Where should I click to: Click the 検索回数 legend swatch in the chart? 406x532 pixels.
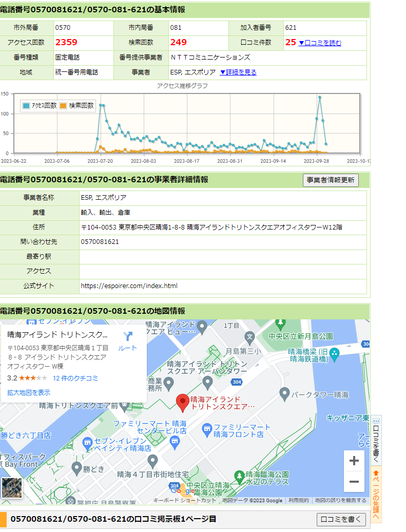click(x=63, y=105)
